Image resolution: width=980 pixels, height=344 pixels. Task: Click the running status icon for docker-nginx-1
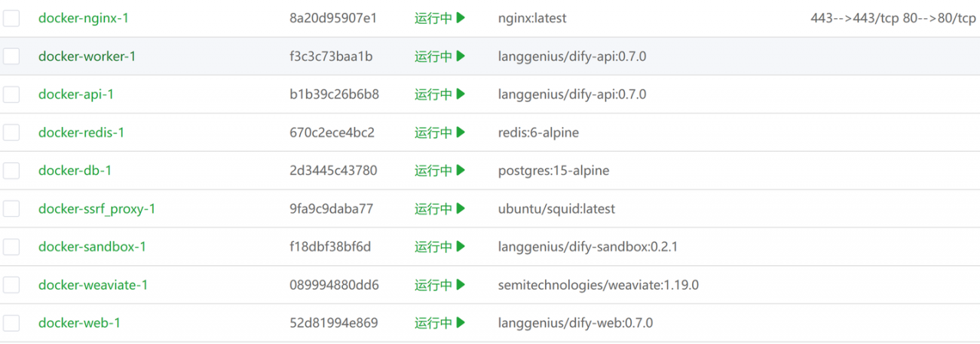pos(461,18)
